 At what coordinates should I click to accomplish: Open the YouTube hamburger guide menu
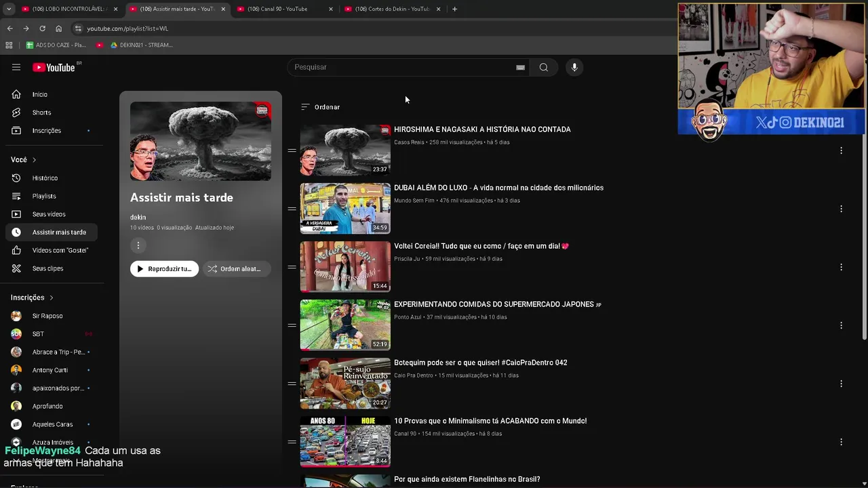(16, 67)
